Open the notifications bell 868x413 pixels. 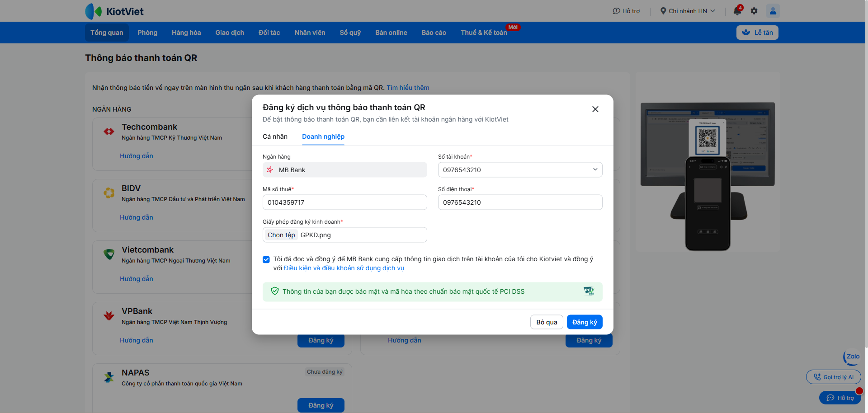pos(737,11)
